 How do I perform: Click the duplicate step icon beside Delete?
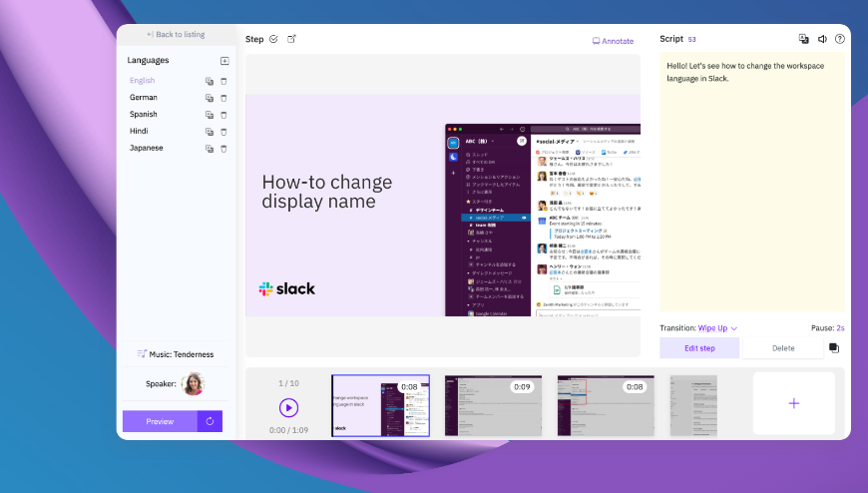coord(834,348)
